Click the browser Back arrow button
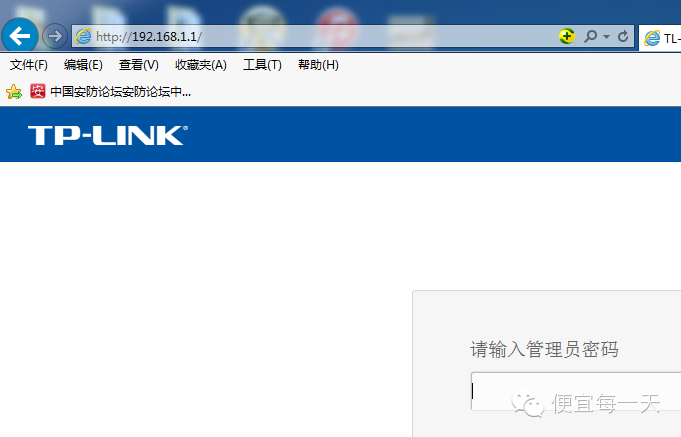This screenshot has width=681, height=437. coord(20,36)
